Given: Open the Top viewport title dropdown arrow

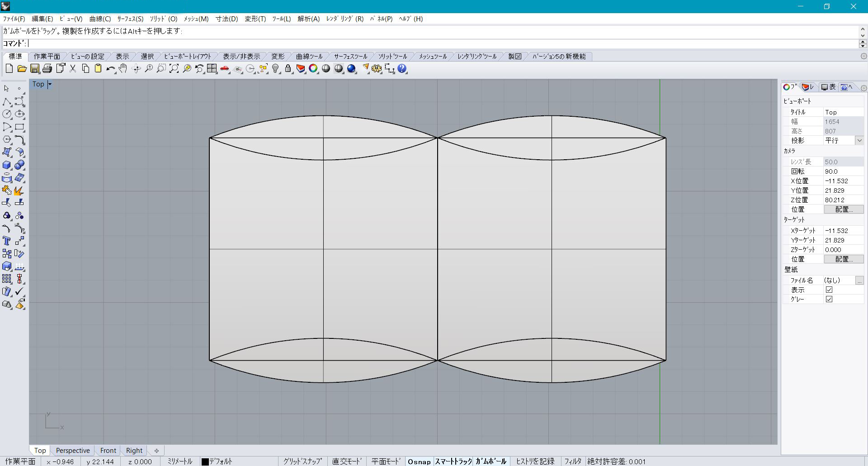Looking at the screenshot, I should [50, 84].
